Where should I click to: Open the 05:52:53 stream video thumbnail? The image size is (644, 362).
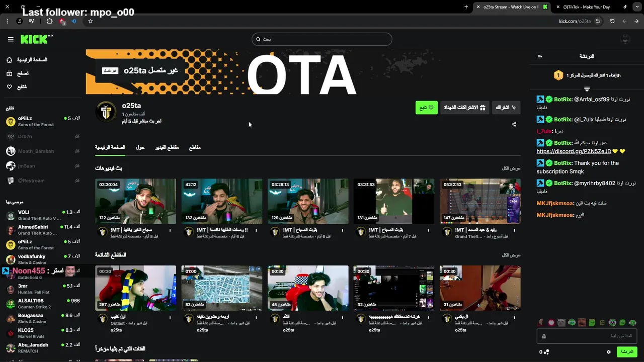click(x=480, y=201)
